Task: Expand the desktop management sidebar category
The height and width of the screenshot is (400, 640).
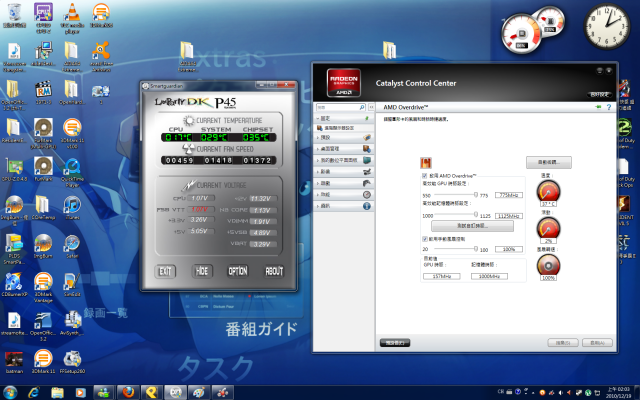Action: (x=344, y=149)
